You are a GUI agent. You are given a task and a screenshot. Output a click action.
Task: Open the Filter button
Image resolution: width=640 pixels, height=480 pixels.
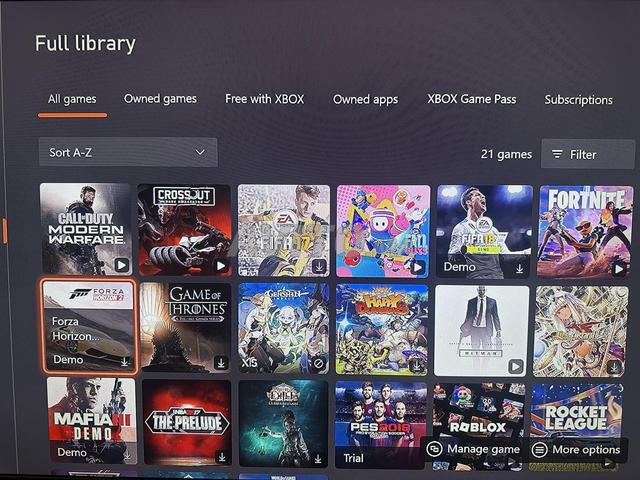coord(588,154)
